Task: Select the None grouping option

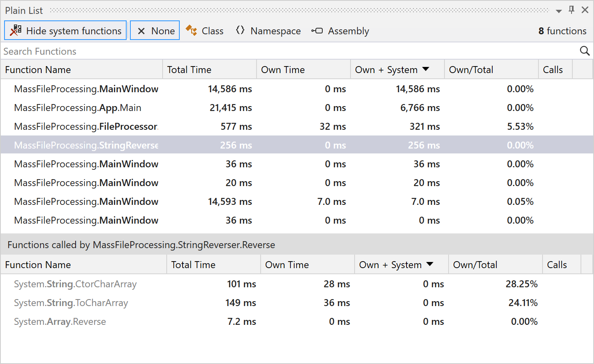Action: click(x=155, y=31)
